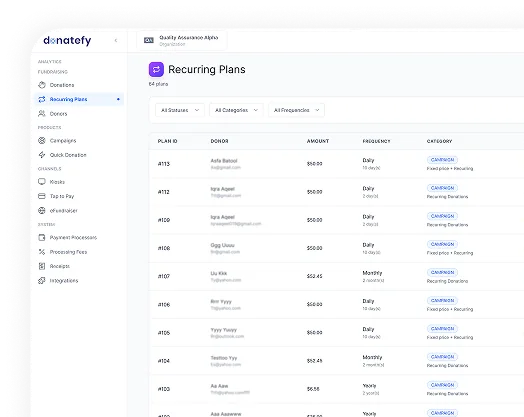Click the Campaign tag in row #103

pos(442,385)
